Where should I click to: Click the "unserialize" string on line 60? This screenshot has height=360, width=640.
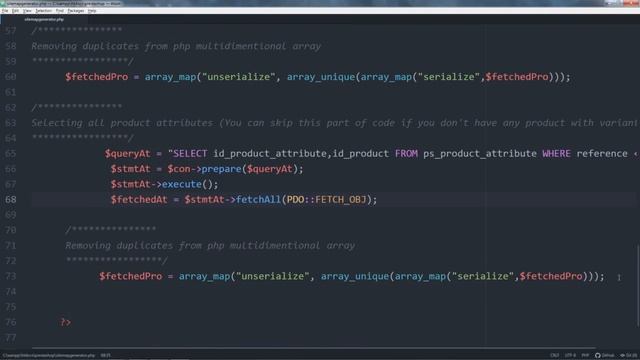pyautogui.click(x=239, y=77)
